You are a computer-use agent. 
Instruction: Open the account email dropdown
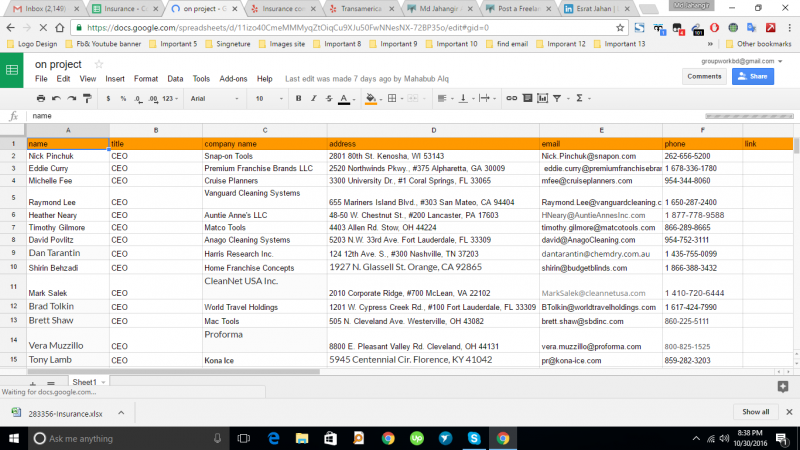741,61
